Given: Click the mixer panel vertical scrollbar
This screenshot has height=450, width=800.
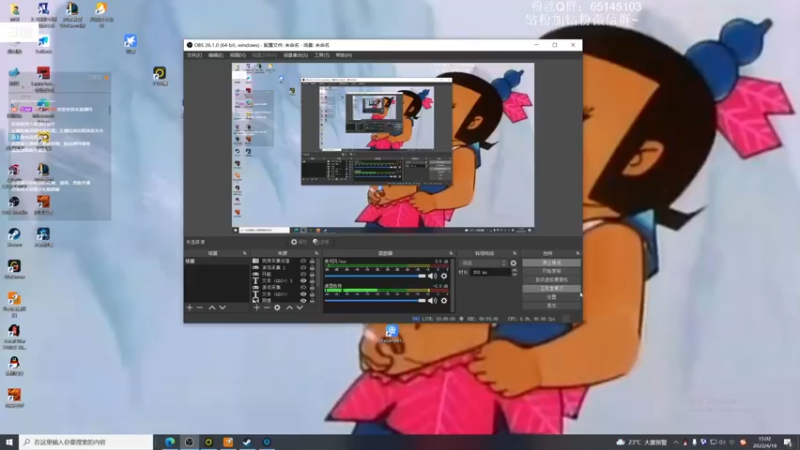Looking at the screenshot, I should pyautogui.click(x=452, y=285).
